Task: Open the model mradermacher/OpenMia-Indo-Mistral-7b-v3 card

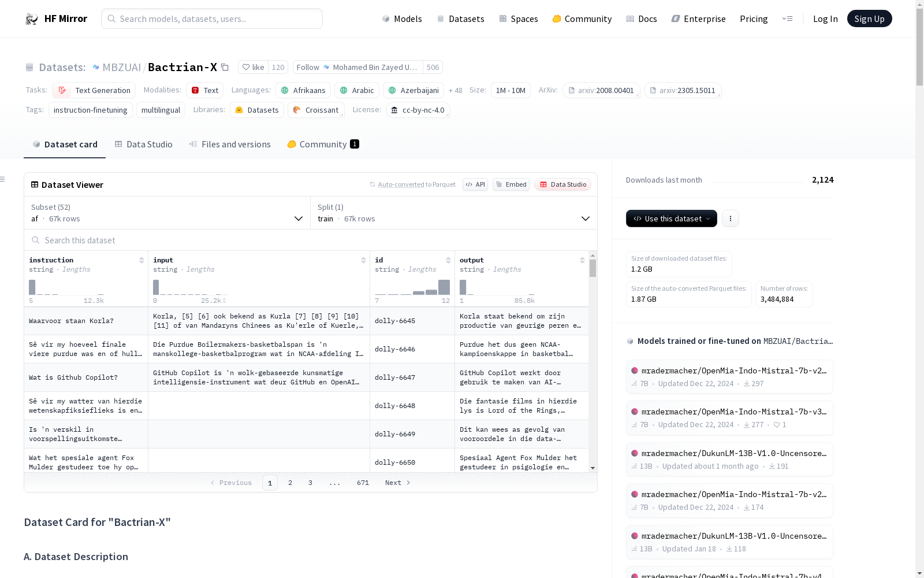Action: 729,418
